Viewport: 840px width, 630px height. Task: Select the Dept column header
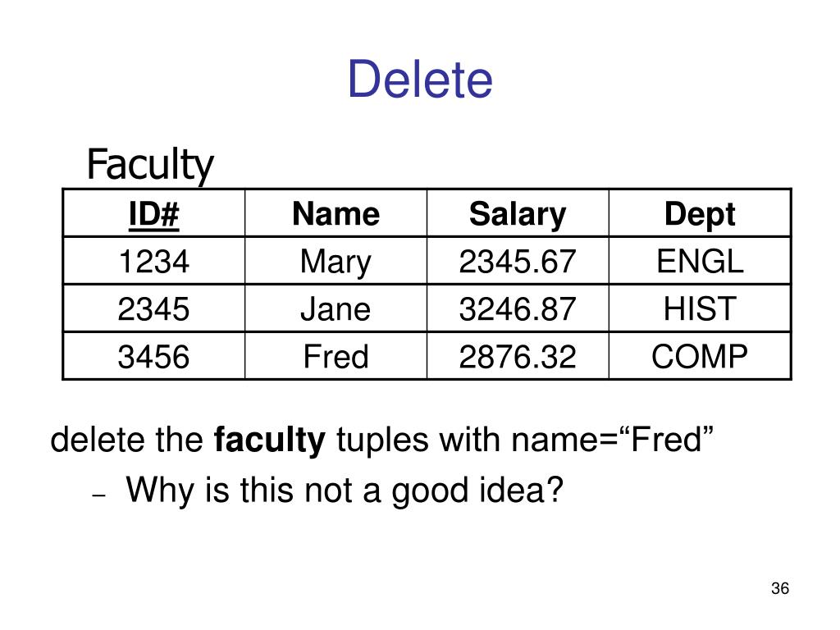pyautogui.click(x=700, y=215)
